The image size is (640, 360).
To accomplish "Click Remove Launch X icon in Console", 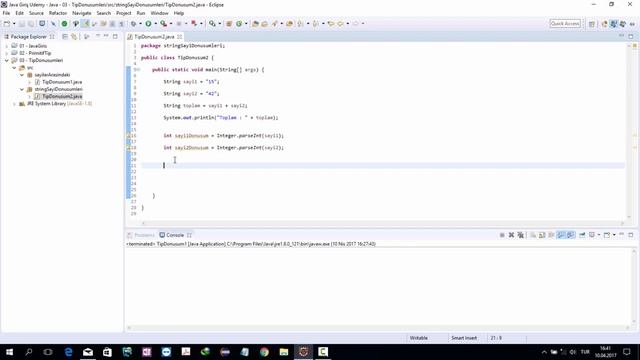I will pyautogui.click(x=511, y=235).
